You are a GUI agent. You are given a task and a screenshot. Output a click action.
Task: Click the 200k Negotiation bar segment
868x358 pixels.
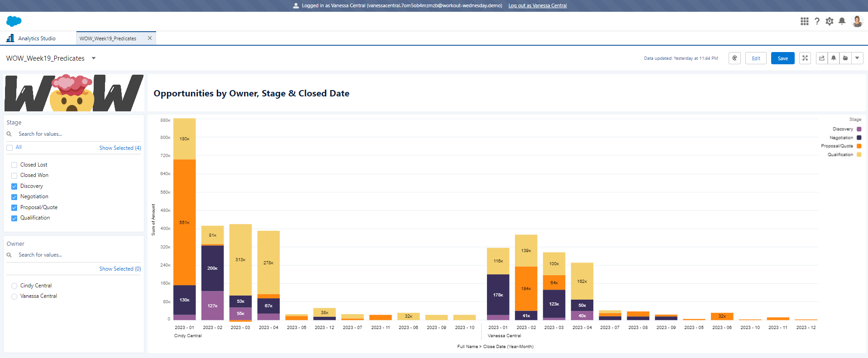click(x=213, y=268)
